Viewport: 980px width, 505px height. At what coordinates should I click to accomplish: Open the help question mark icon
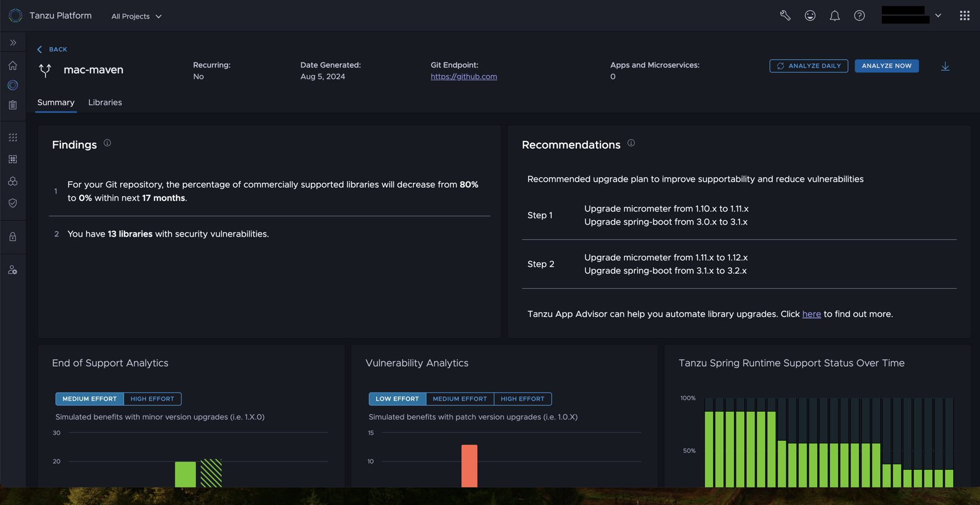click(859, 15)
